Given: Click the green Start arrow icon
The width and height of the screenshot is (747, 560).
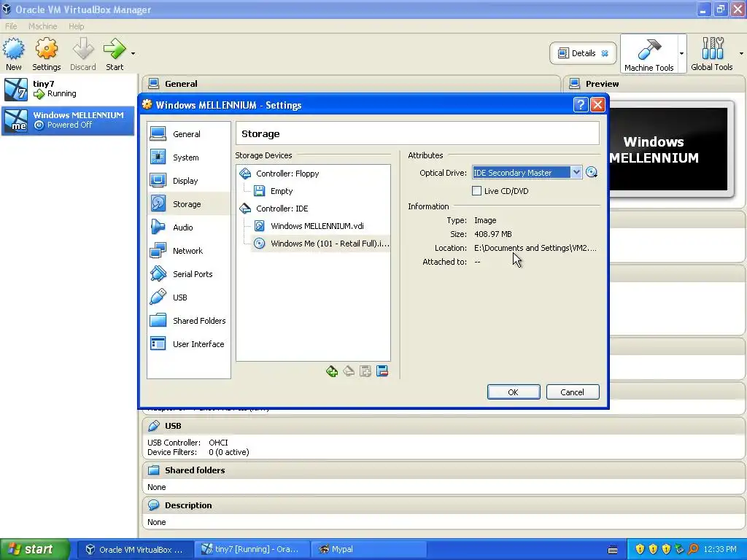Looking at the screenshot, I should 115,49.
